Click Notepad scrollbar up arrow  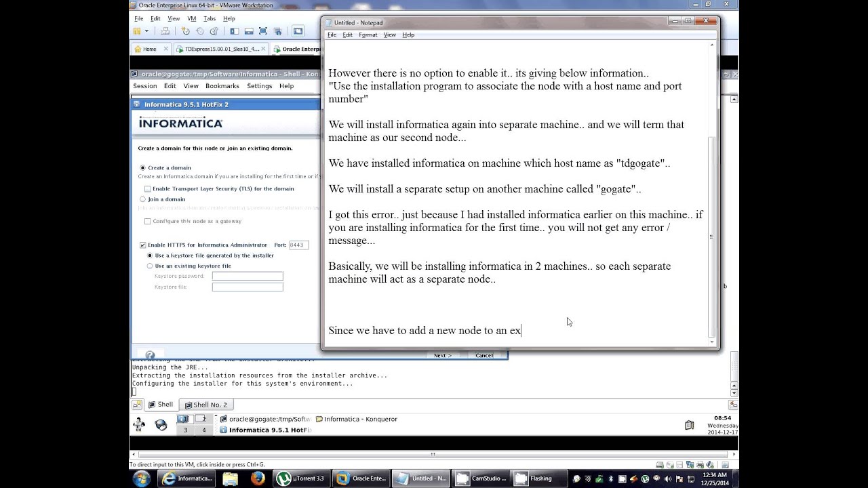[x=711, y=45]
